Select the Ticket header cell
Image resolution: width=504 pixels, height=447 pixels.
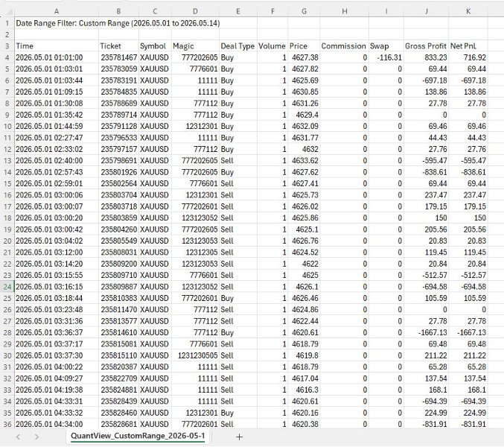click(x=118, y=46)
